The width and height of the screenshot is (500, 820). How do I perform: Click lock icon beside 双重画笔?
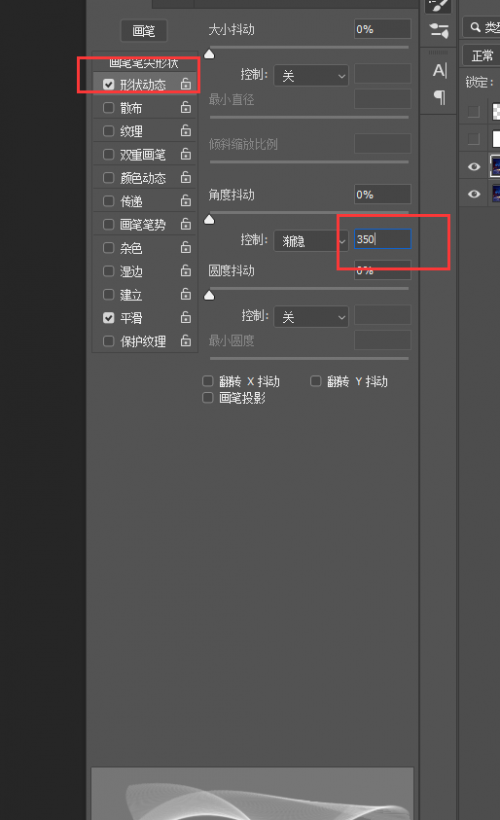(x=186, y=154)
